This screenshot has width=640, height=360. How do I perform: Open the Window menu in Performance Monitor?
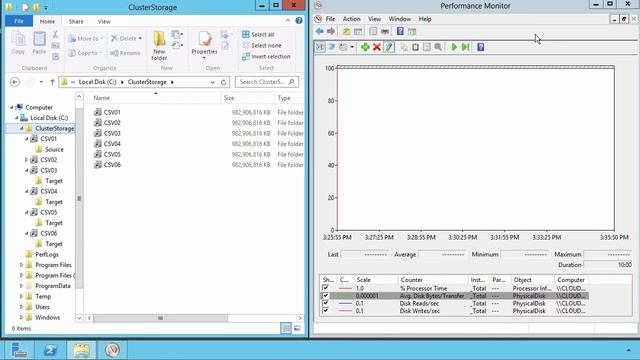click(x=400, y=19)
